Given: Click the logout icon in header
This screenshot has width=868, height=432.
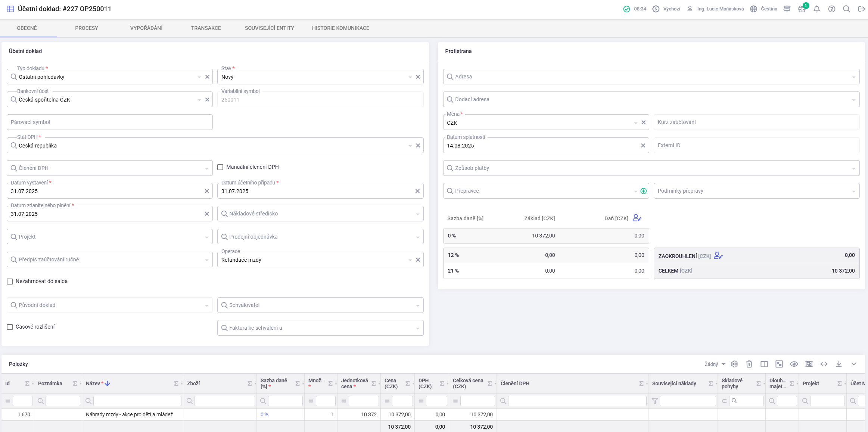Looking at the screenshot, I should click(x=861, y=9).
